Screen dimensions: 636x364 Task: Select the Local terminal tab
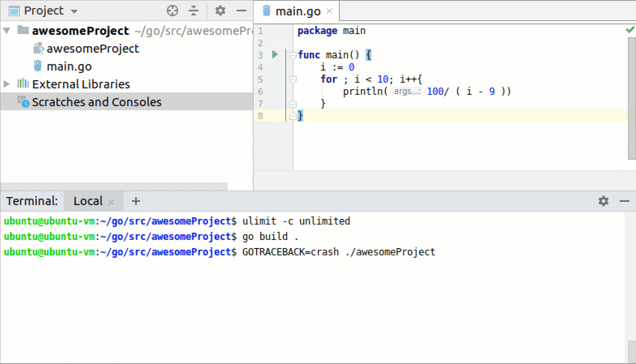(x=88, y=201)
